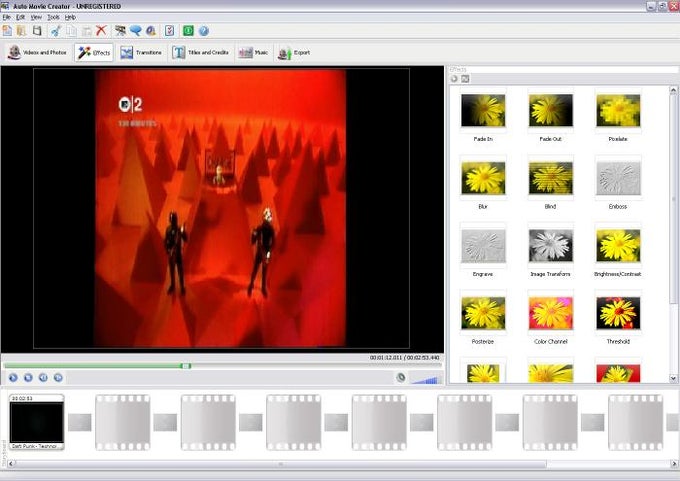Screen dimensions: 680x481
Task: Select the Fade In effect thumbnail
Action: [483, 111]
